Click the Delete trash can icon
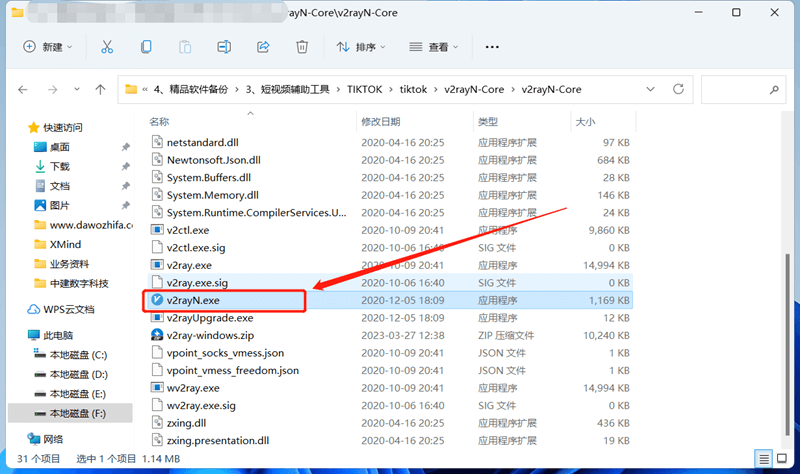Image resolution: width=800 pixels, height=474 pixels. tap(302, 47)
